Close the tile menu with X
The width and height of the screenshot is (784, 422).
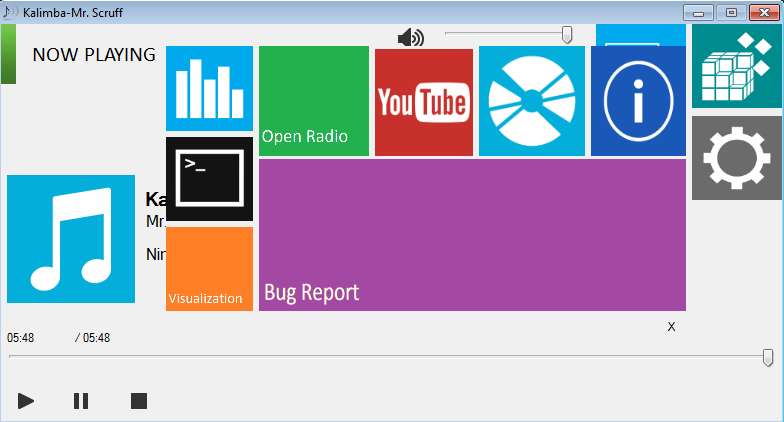(x=671, y=326)
